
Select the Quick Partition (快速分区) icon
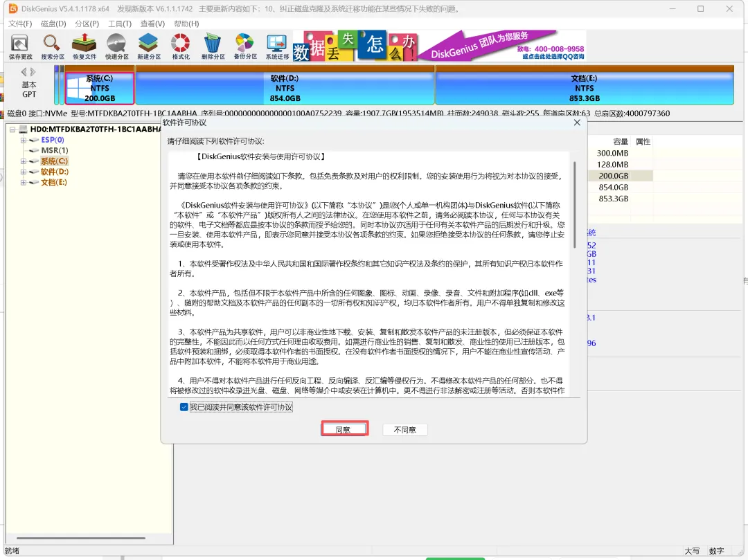(x=116, y=46)
